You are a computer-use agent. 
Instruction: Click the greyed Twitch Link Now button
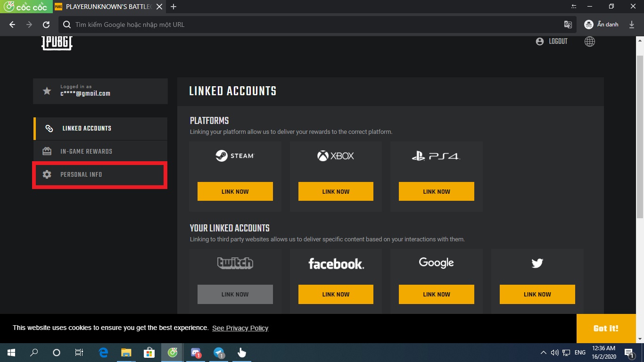[x=235, y=295]
